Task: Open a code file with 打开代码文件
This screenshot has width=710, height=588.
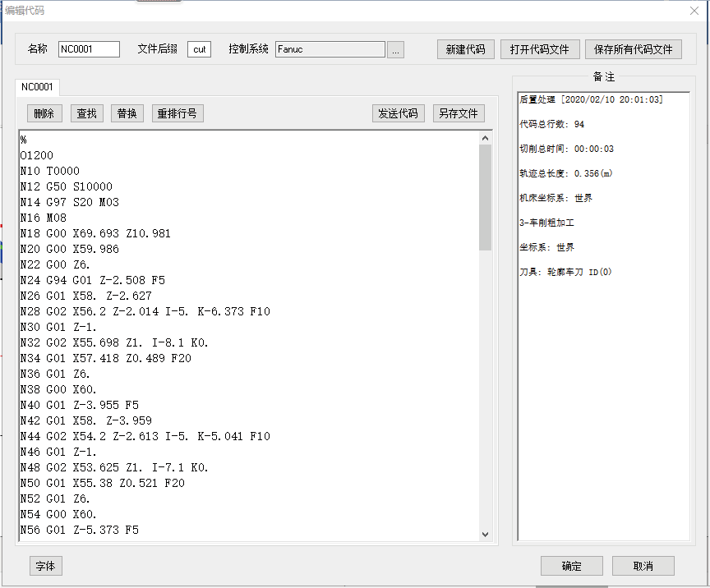Action: pyautogui.click(x=540, y=49)
